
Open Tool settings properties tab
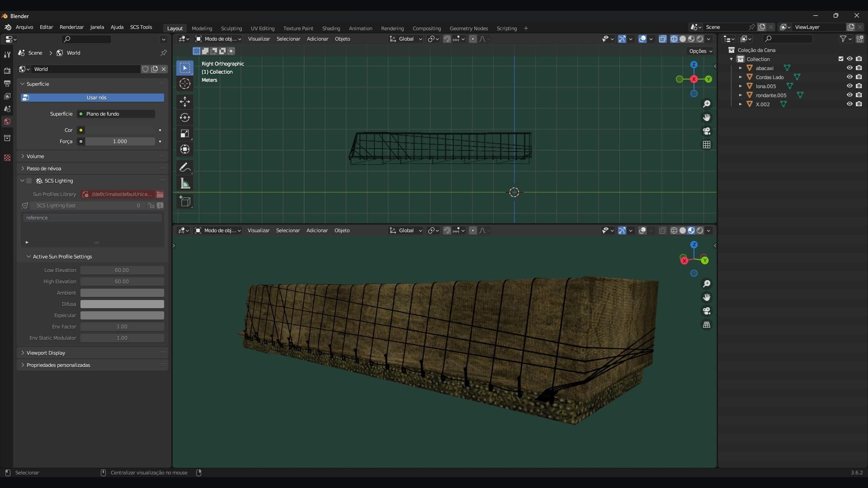pyautogui.click(x=7, y=55)
